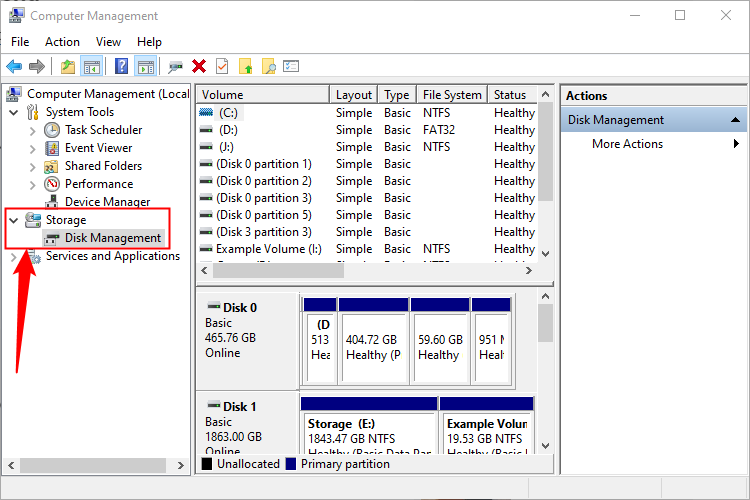750x500 pixels.
Task: Click the Volume column header
Action: pyautogui.click(x=262, y=95)
